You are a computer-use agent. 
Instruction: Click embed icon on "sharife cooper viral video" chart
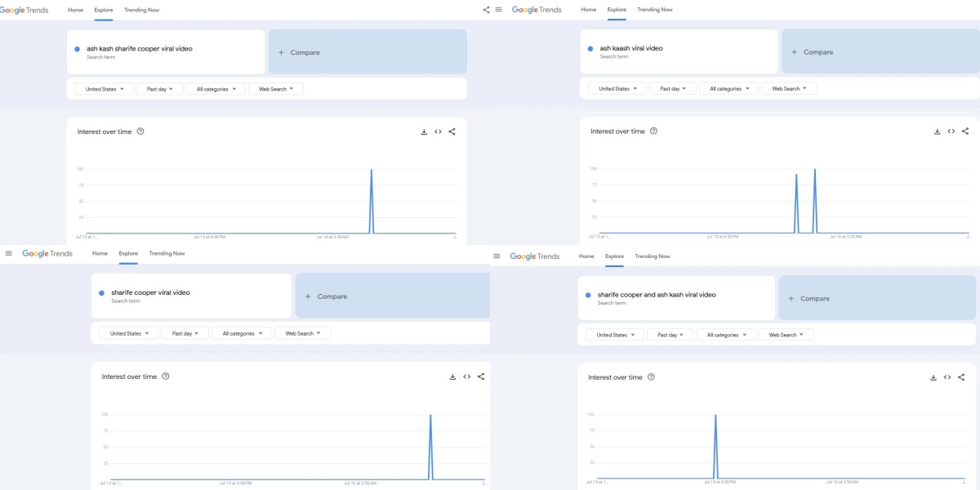(466, 376)
